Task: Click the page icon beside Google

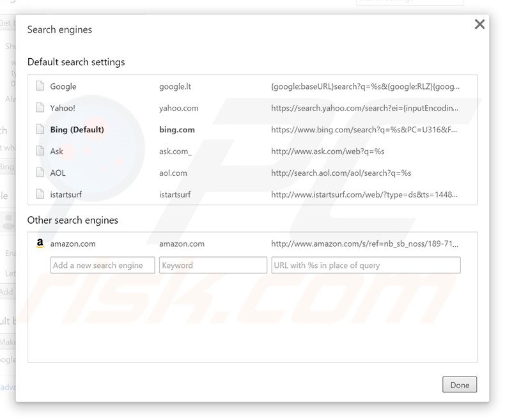Action: [40, 86]
